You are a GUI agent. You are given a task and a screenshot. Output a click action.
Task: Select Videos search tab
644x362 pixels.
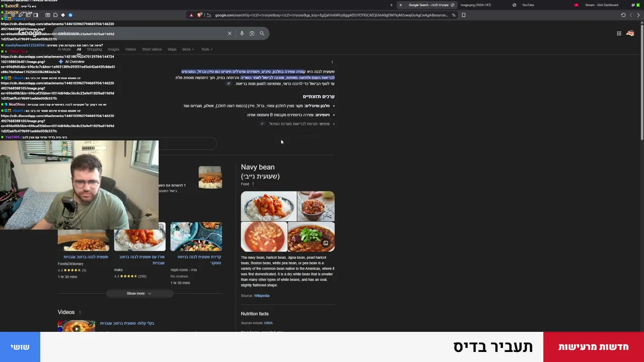click(x=131, y=49)
